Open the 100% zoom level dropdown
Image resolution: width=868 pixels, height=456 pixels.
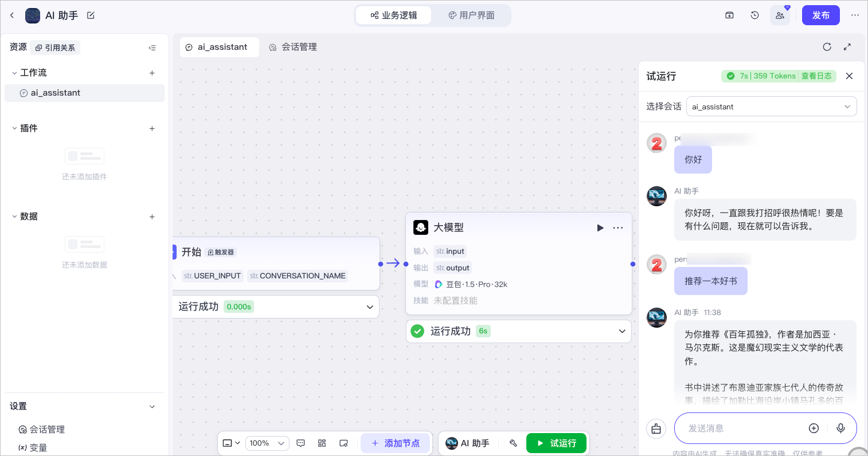267,443
